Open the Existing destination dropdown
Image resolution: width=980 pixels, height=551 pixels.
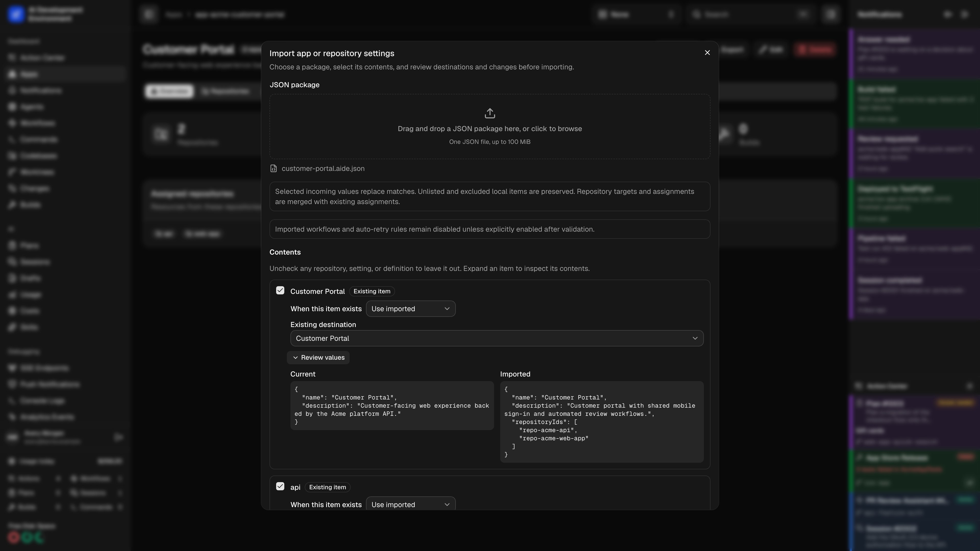pos(497,339)
